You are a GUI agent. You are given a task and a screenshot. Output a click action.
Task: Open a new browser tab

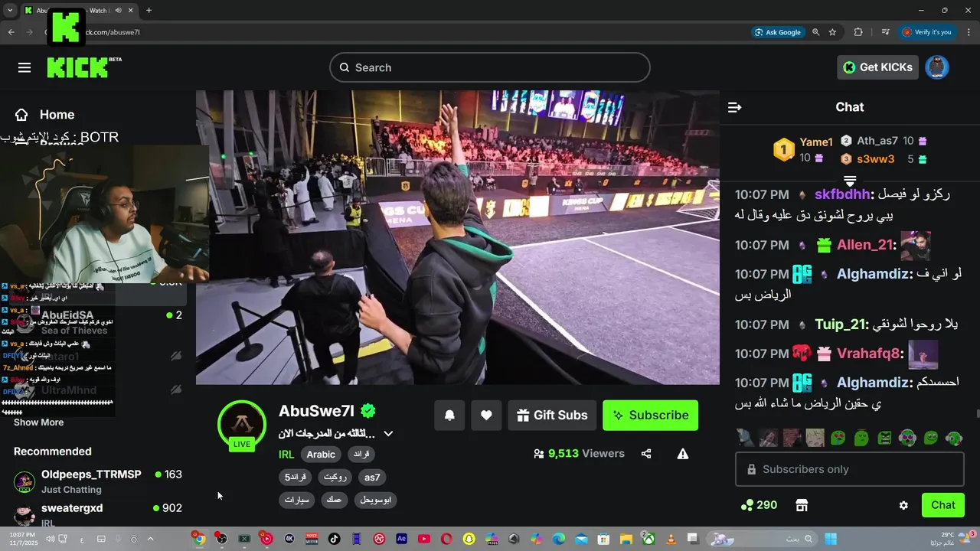point(149,11)
